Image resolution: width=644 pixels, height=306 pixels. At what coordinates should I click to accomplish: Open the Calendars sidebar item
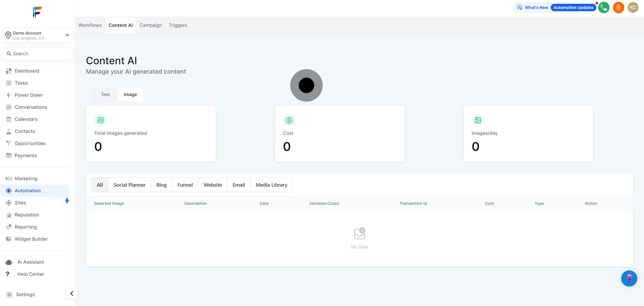(26, 119)
